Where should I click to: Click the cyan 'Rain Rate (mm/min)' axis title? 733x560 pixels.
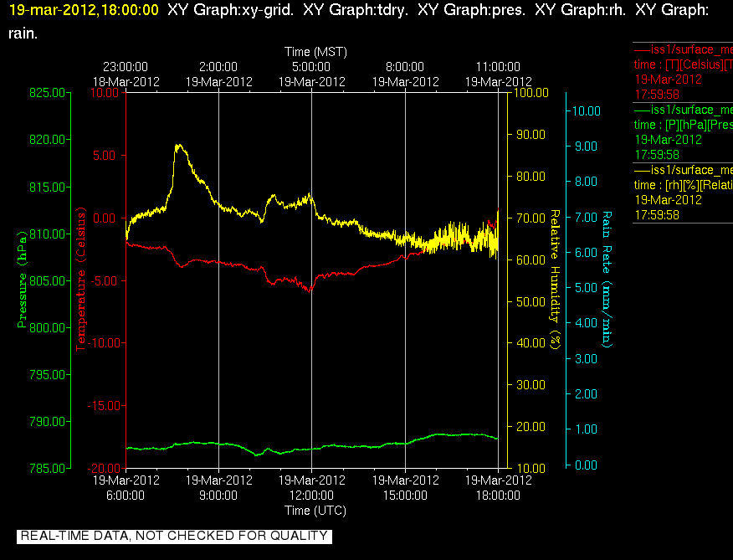[607, 280]
